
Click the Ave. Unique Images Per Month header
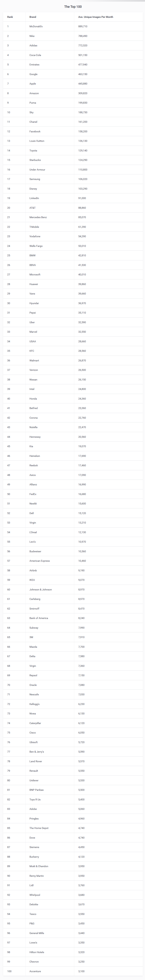pos(96,17)
